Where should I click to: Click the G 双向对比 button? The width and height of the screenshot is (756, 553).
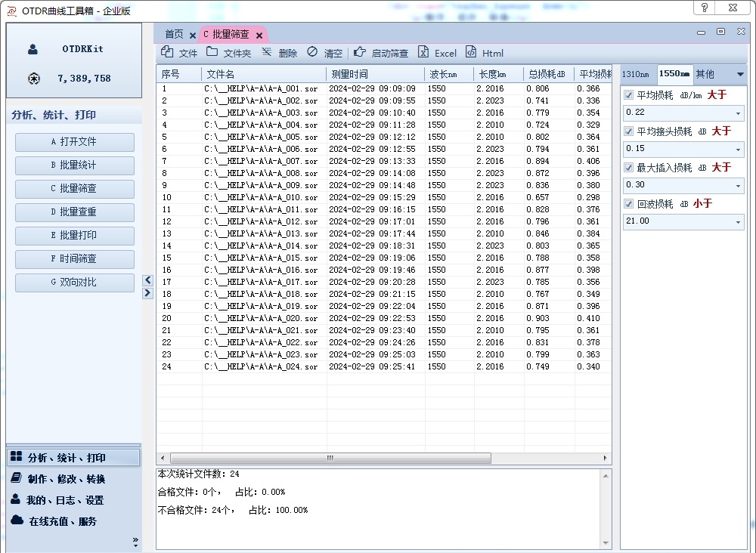click(74, 283)
